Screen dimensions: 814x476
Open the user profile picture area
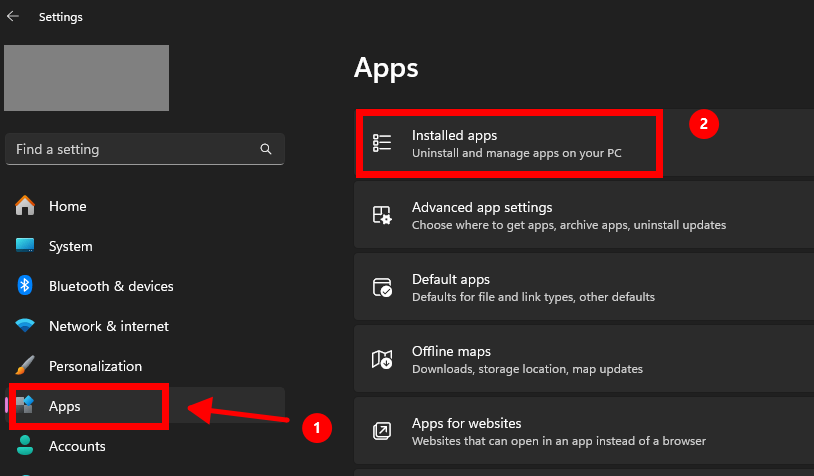pyautogui.click(x=87, y=78)
